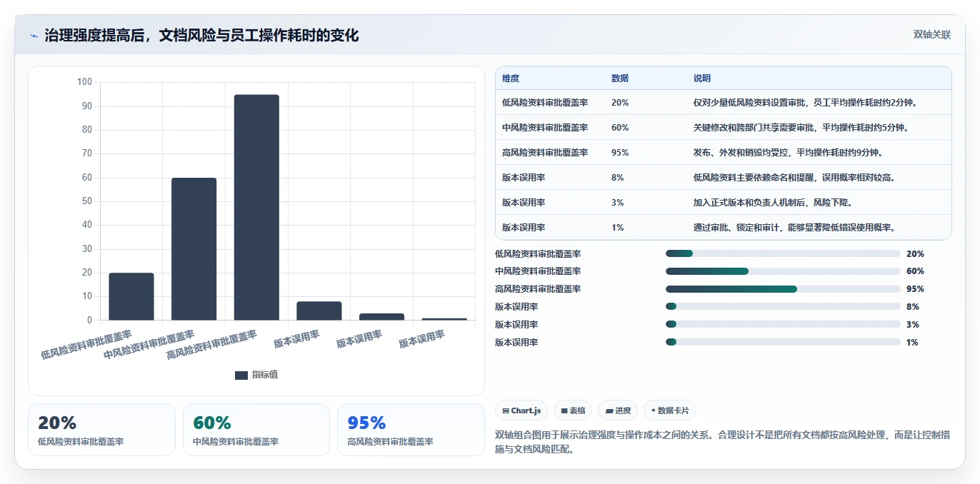Select table cell 高风险资料审批覆盖率
Viewport: 980px width, 484px height.
click(x=545, y=153)
